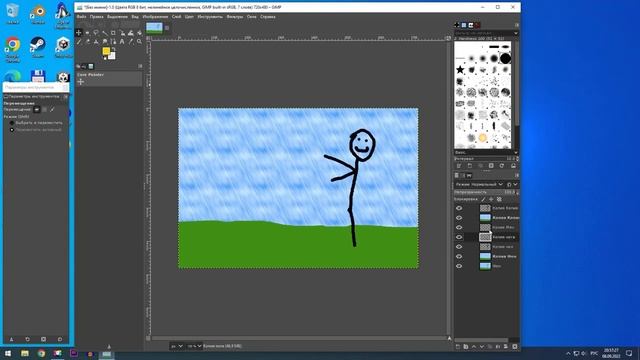The image size is (640, 360).
Task: Close the image tab at top
Action: (167, 28)
